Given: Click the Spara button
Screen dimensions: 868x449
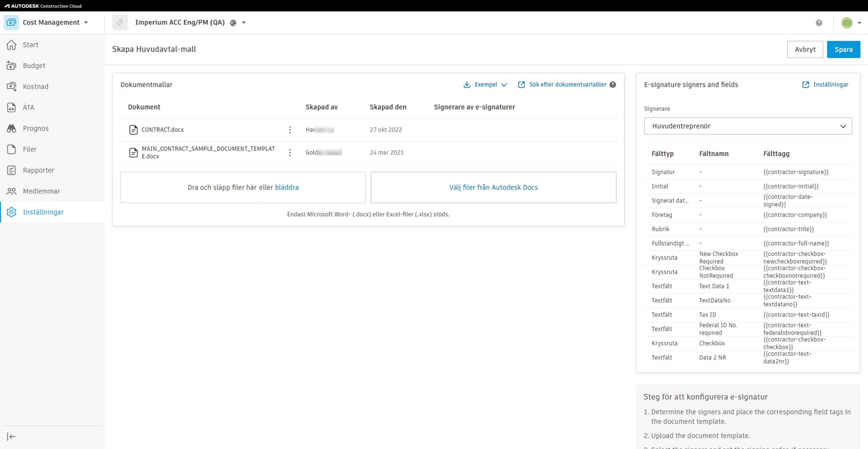Looking at the screenshot, I should (x=843, y=49).
